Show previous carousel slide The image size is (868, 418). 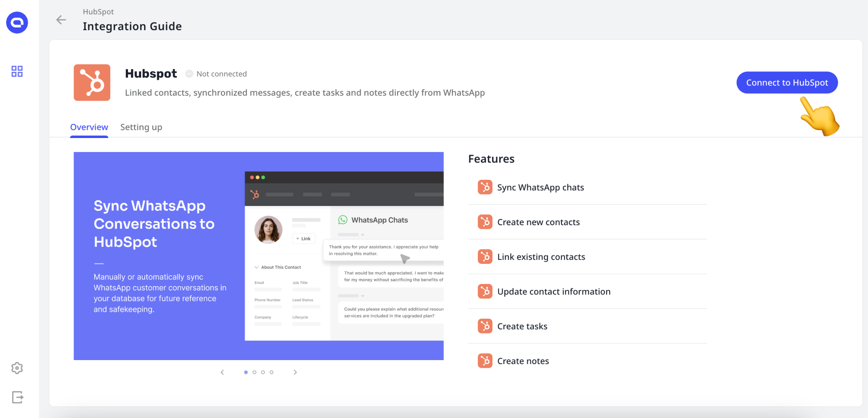pyautogui.click(x=222, y=372)
